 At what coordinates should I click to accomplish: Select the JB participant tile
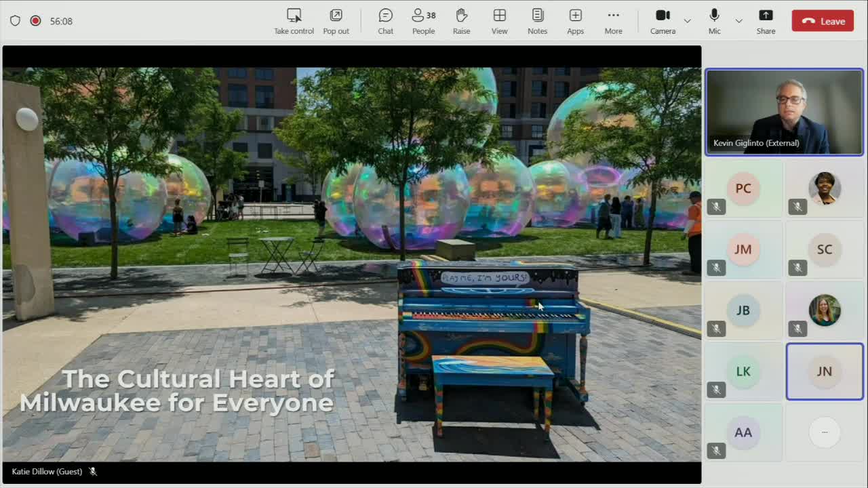point(744,310)
